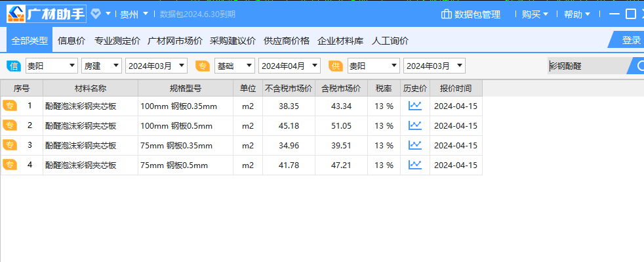Click the price 47.21 cell
The image size is (644, 262).
point(341,165)
